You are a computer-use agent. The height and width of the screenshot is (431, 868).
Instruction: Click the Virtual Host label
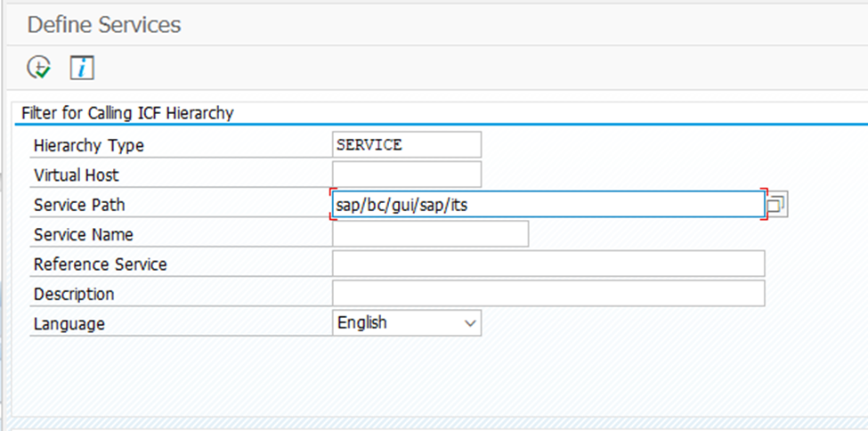[x=76, y=175]
